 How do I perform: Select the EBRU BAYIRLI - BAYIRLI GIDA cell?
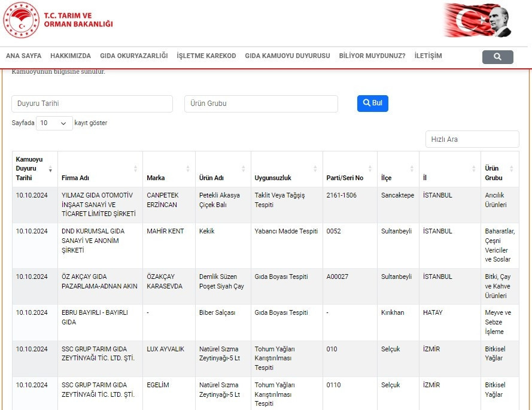[x=100, y=323]
